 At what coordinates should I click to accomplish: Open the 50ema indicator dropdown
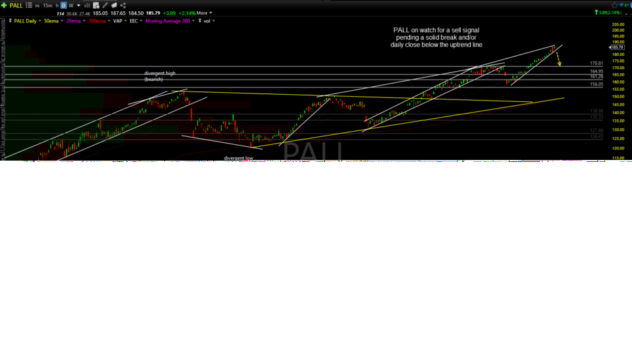[x=62, y=21]
